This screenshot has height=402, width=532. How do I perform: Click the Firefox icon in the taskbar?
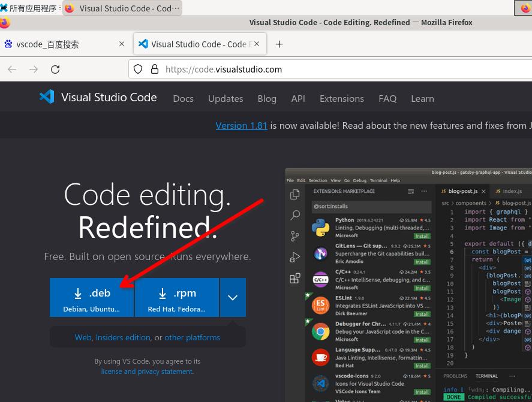[69, 8]
